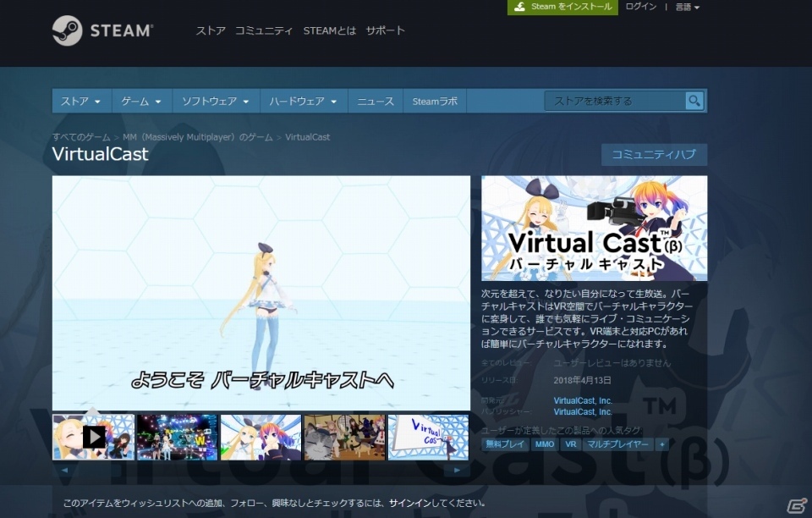Click the VR tag
The image size is (812, 518).
click(x=571, y=444)
